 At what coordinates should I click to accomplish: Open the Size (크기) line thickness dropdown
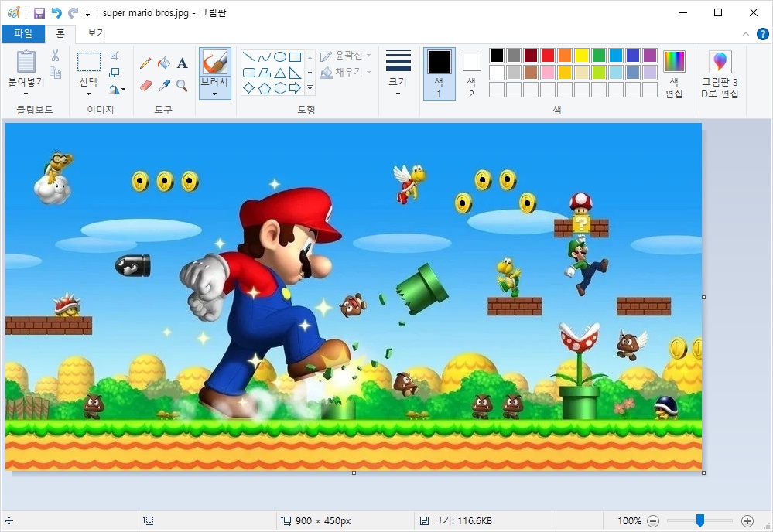(398, 74)
